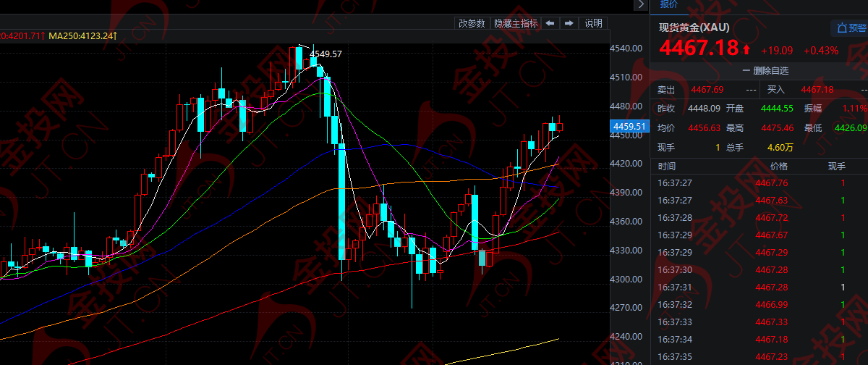Click the 时间 column header
Viewport: 868px width, 365px height.
(x=667, y=167)
